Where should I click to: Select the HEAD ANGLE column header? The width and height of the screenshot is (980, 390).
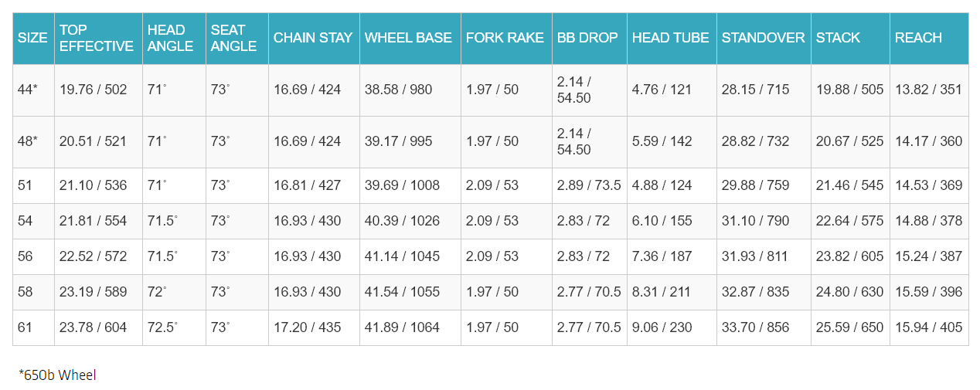point(171,38)
